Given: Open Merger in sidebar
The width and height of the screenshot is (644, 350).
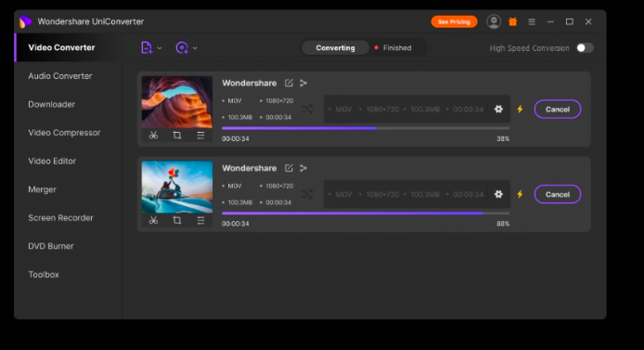Looking at the screenshot, I should tap(42, 189).
